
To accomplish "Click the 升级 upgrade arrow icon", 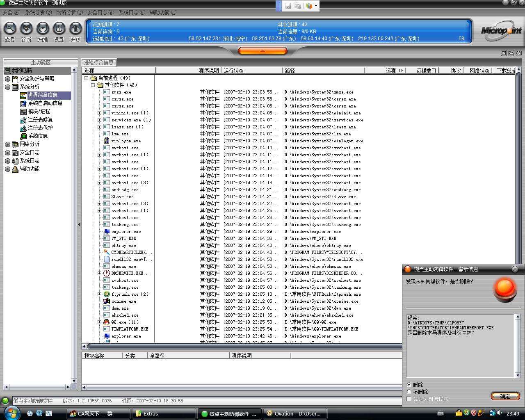I will (x=75, y=29).
